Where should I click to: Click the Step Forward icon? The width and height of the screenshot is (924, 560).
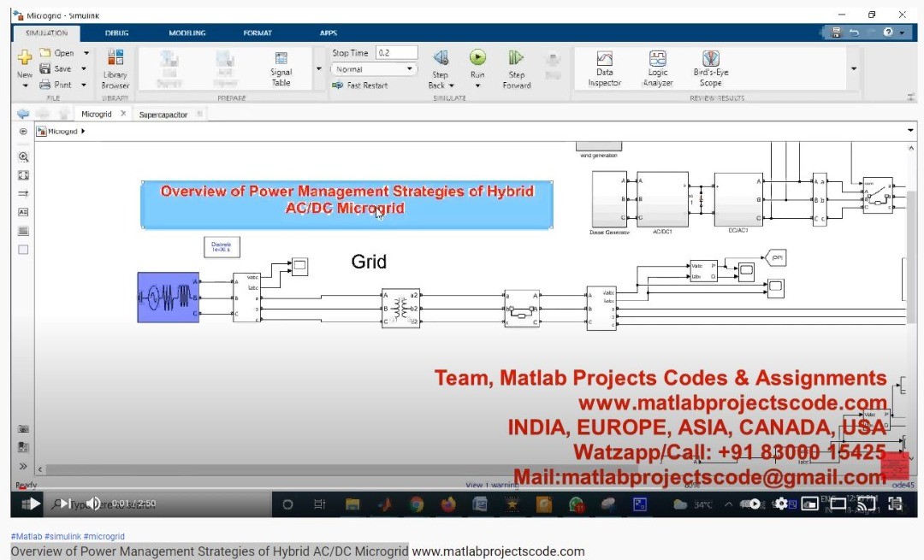click(516, 57)
